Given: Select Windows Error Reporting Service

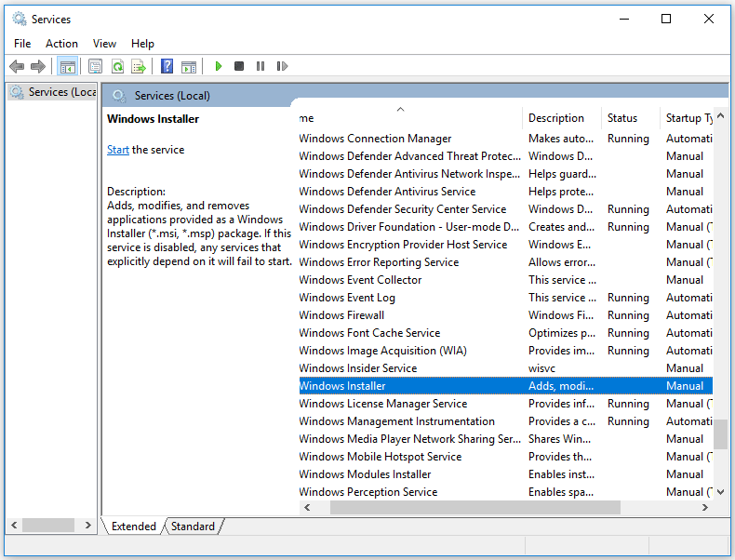Looking at the screenshot, I should click(x=506, y=262).
